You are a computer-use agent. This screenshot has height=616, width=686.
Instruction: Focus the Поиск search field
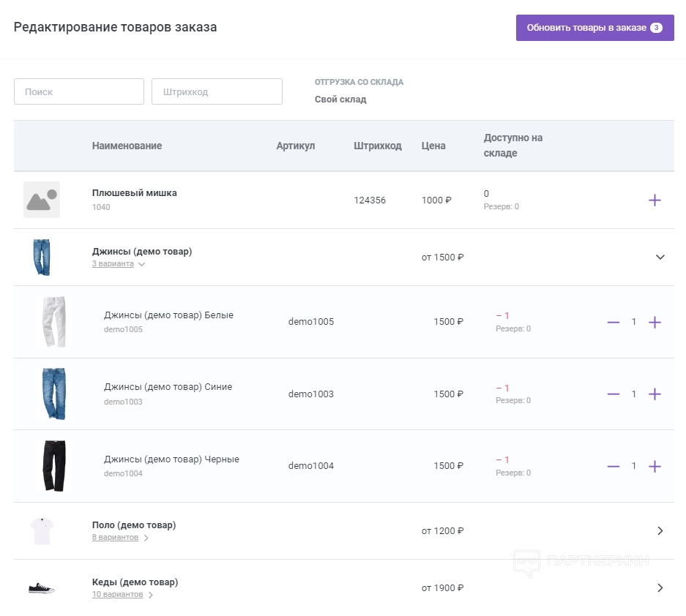tap(79, 92)
